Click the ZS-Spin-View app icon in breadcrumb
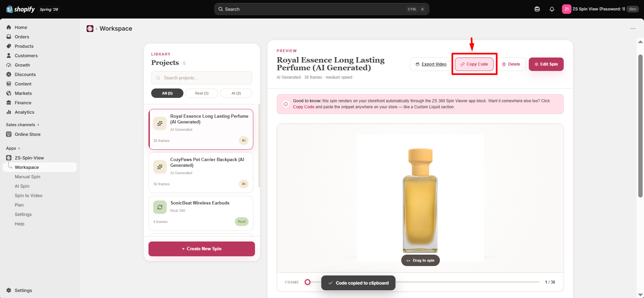This screenshot has height=298, width=644. [90, 29]
